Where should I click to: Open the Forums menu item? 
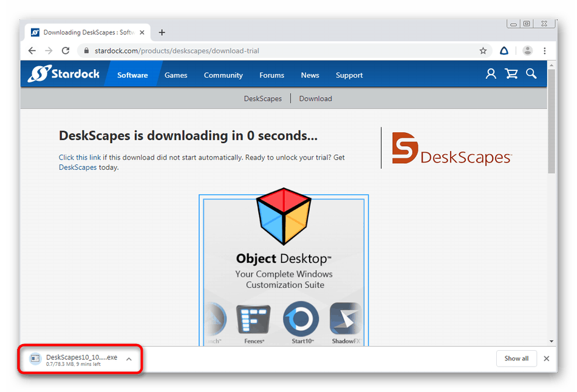point(272,75)
